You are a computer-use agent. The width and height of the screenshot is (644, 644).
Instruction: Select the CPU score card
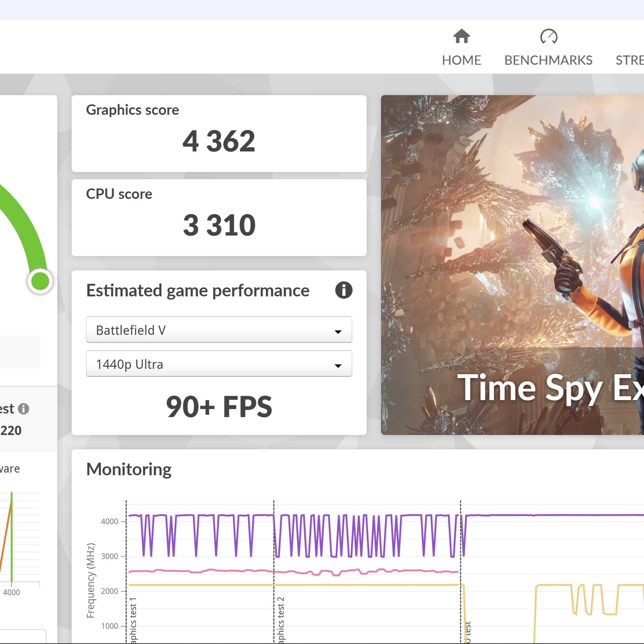click(x=219, y=218)
